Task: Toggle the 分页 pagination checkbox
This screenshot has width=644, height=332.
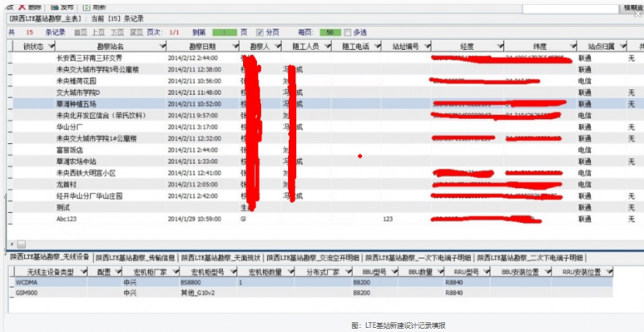Action: (259, 32)
